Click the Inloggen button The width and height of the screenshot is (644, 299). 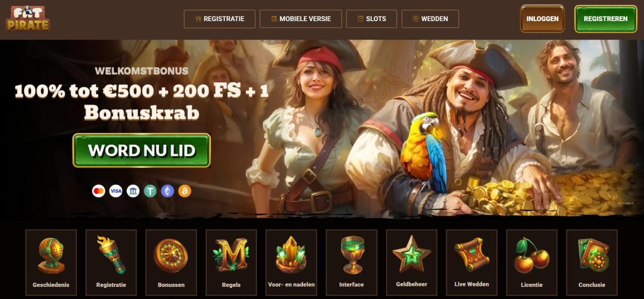tap(542, 18)
